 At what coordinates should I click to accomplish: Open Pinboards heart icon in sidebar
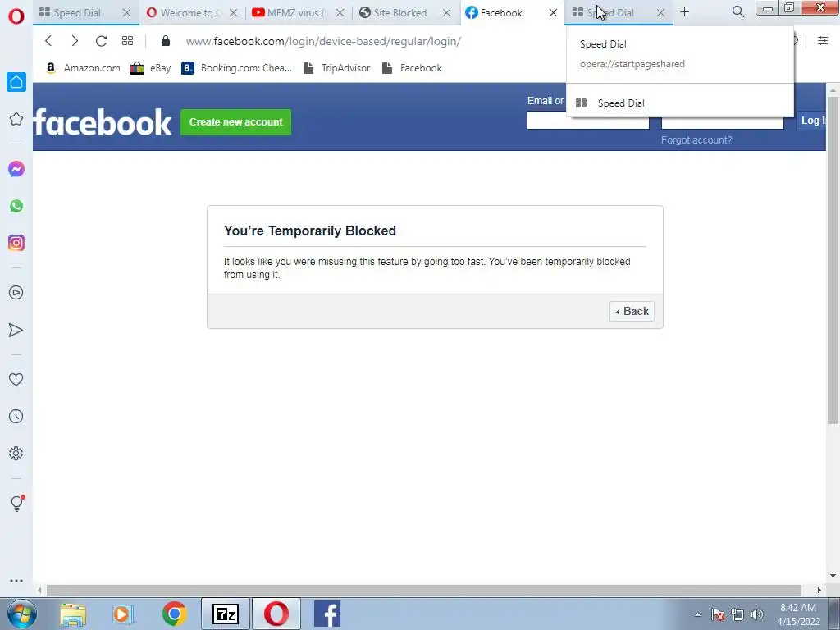point(16,379)
